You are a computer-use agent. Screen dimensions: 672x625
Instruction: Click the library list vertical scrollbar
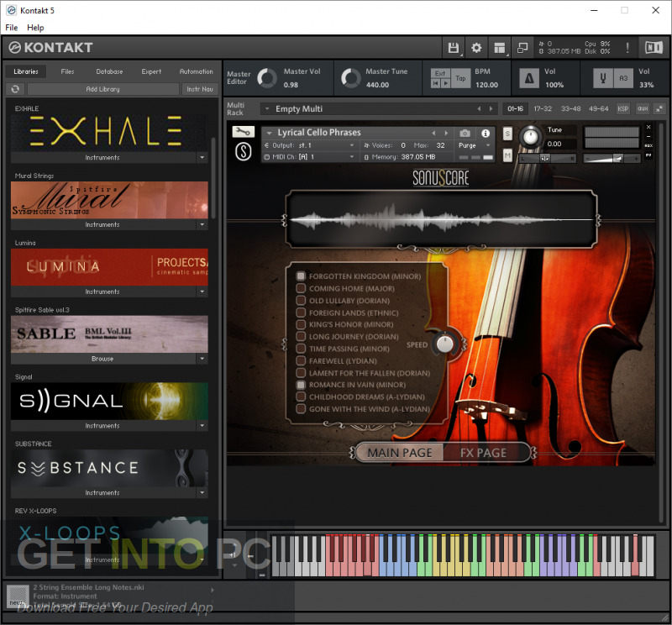point(213,178)
